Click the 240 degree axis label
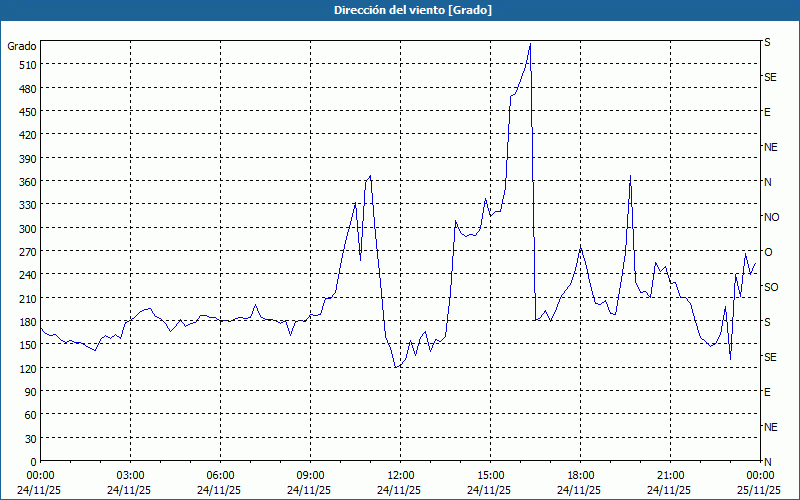Screen dimensions: 800x500 pos(28,275)
